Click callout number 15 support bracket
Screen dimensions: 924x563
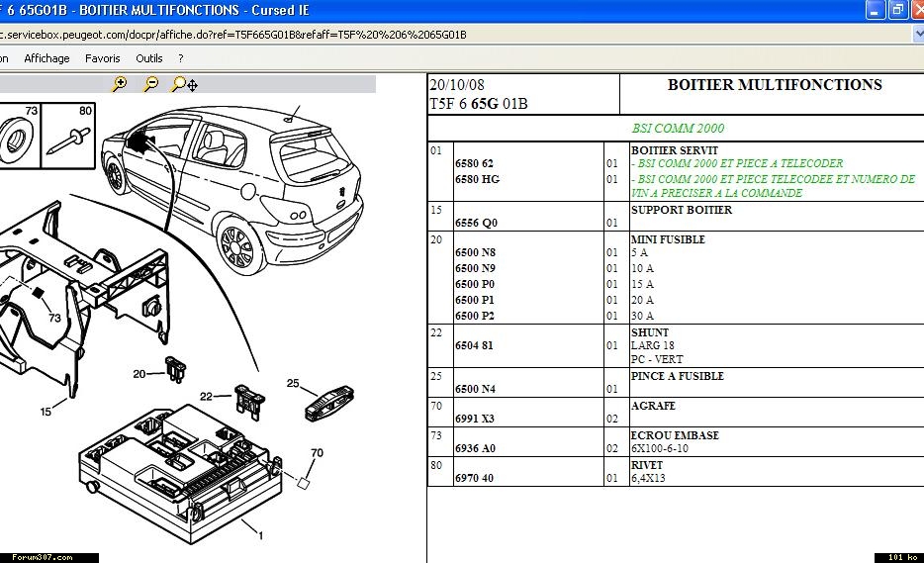(x=46, y=412)
